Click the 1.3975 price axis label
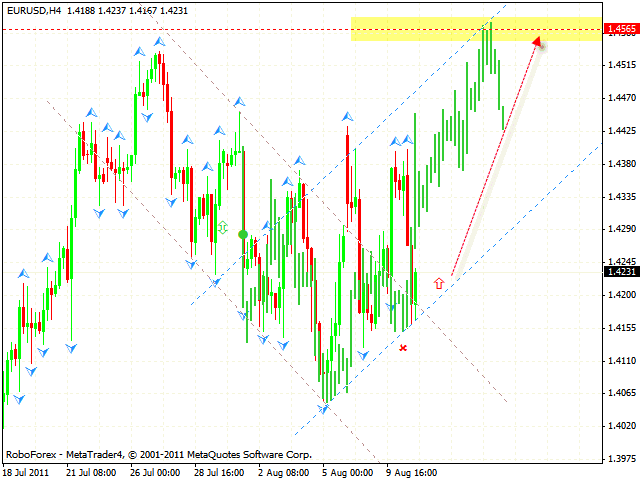640x480 pixels. click(622, 459)
